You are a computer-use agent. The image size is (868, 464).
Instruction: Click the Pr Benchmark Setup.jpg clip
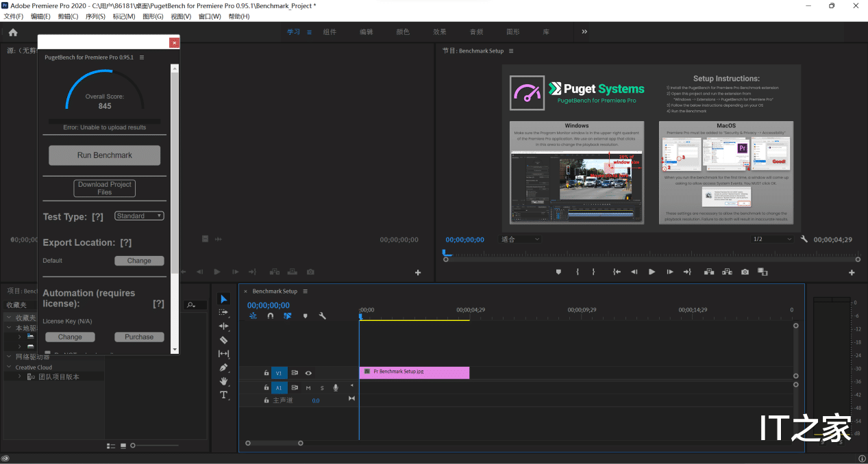414,372
